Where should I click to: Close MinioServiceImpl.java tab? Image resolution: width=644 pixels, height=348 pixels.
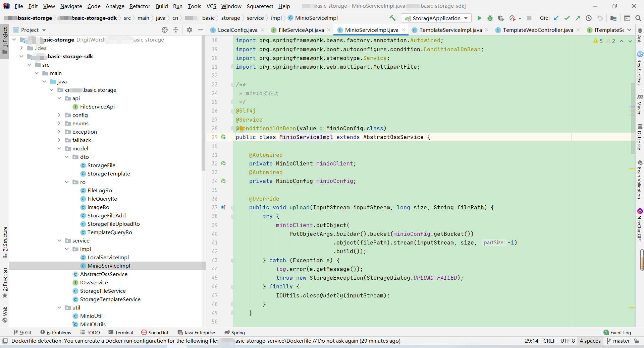[x=404, y=30]
